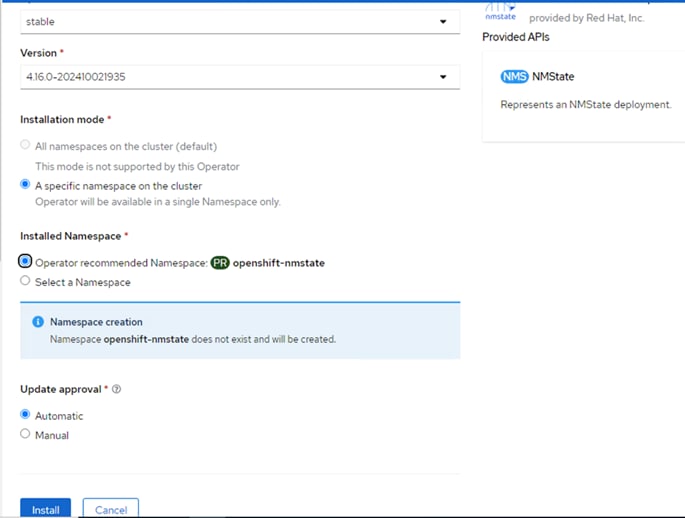Click the PR project badge icon

click(x=220, y=263)
